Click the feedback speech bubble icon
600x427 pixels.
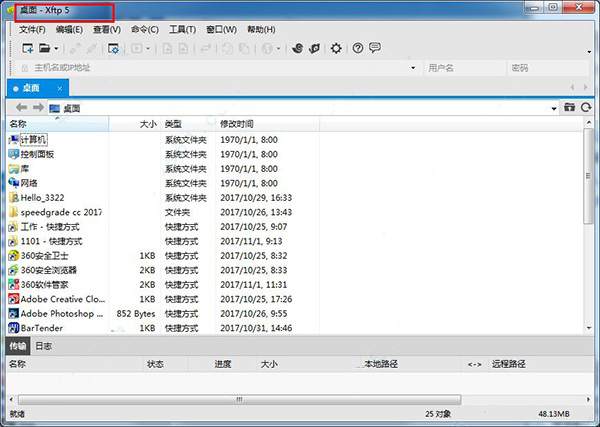[375, 48]
